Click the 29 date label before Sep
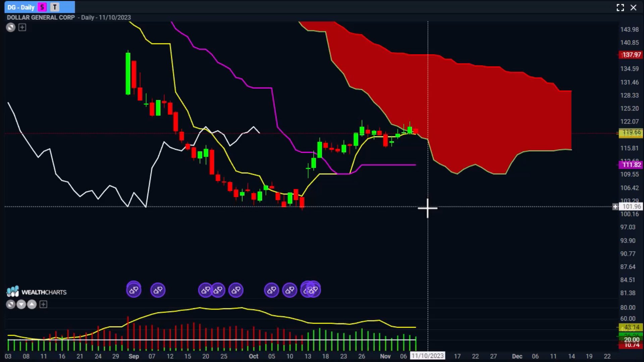This screenshot has width=644, height=362. click(x=116, y=356)
